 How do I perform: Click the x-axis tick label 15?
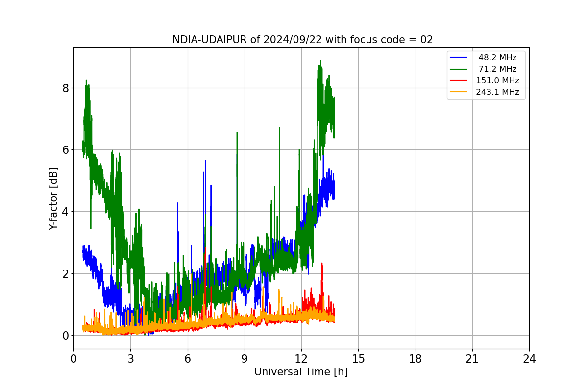pyautogui.click(x=358, y=359)
